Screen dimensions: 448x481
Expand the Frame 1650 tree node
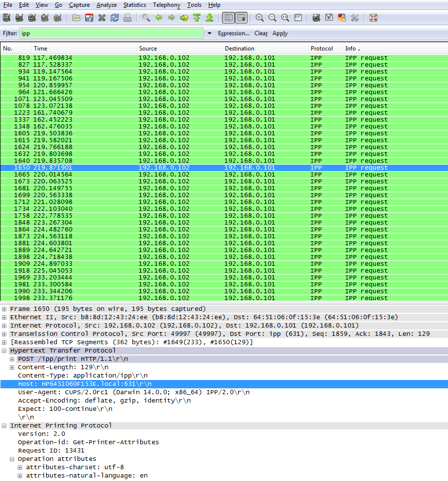click(4, 309)
